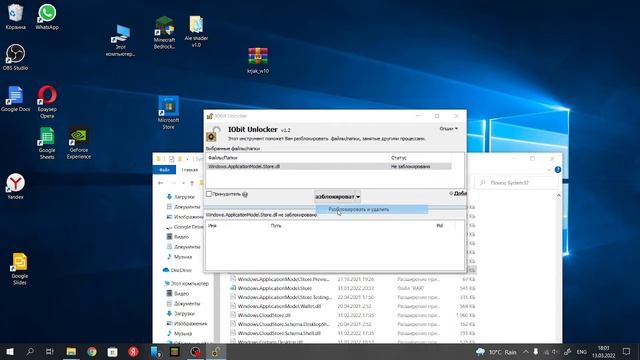Open the volume control in the tray
640x360 pixels.
(x=555, y=352)
